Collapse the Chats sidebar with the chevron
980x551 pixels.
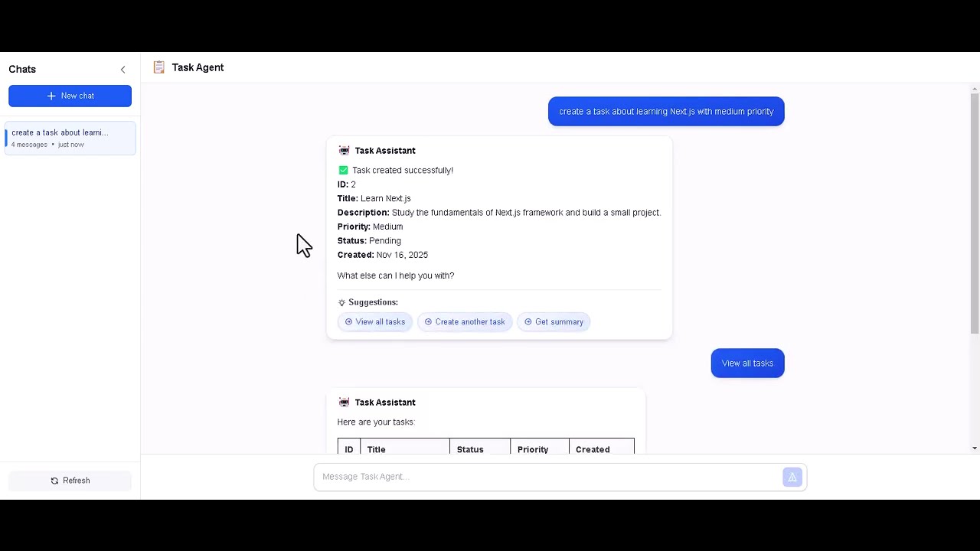(123, 69)
